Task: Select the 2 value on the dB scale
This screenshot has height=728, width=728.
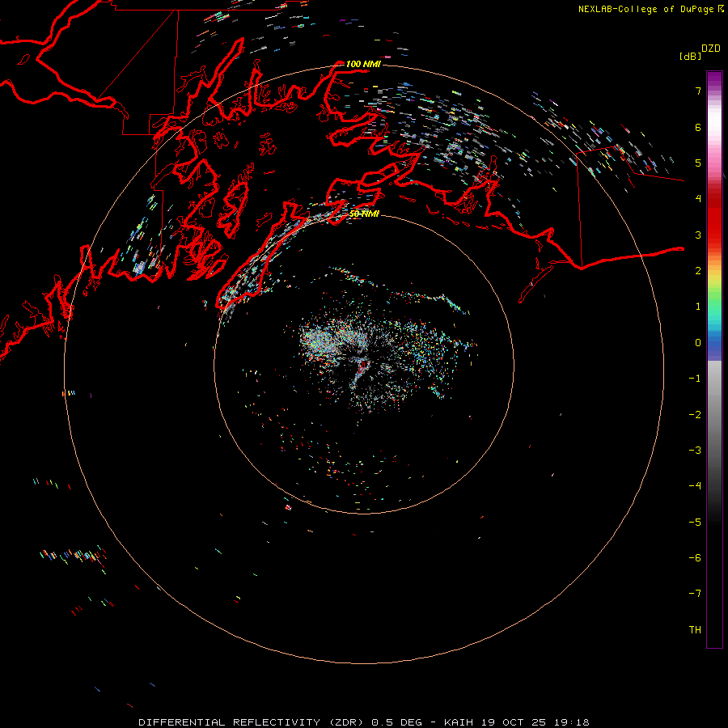Action: (x=698, y=271)
